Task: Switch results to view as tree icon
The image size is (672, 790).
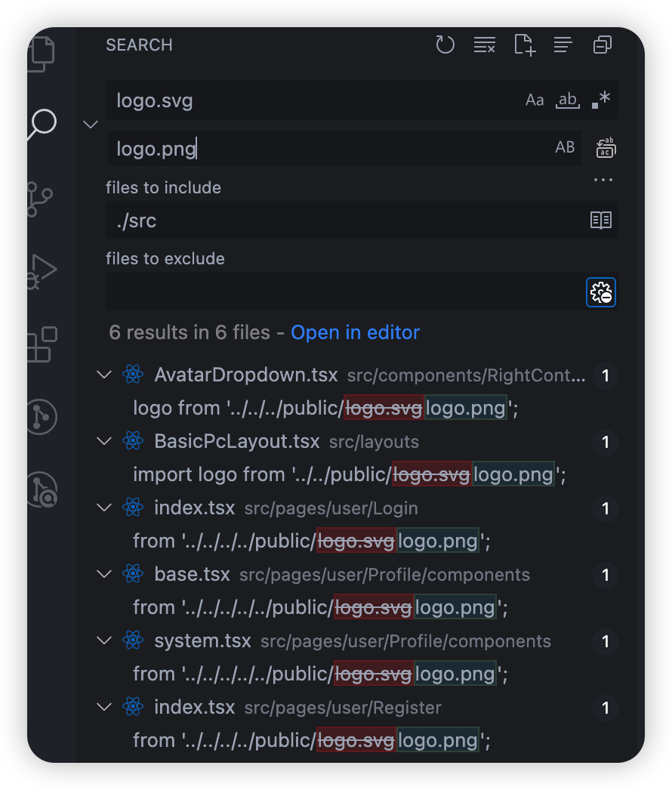Action: 563,45
